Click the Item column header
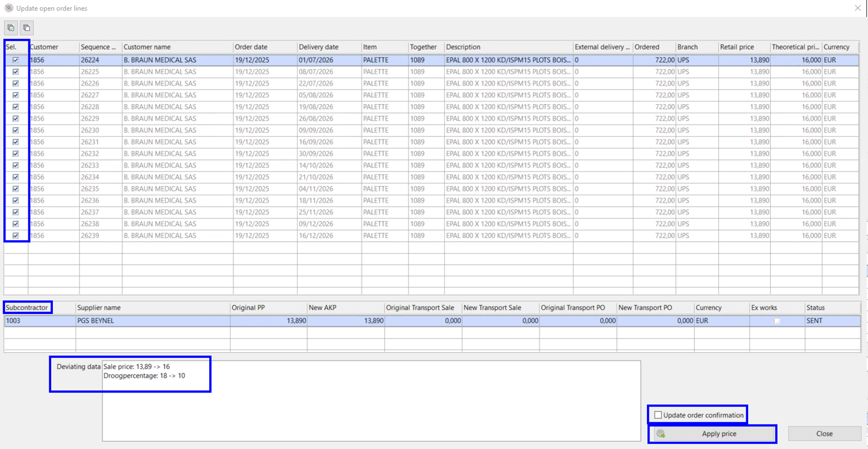The image size is (868, 449). coord(385,47)
